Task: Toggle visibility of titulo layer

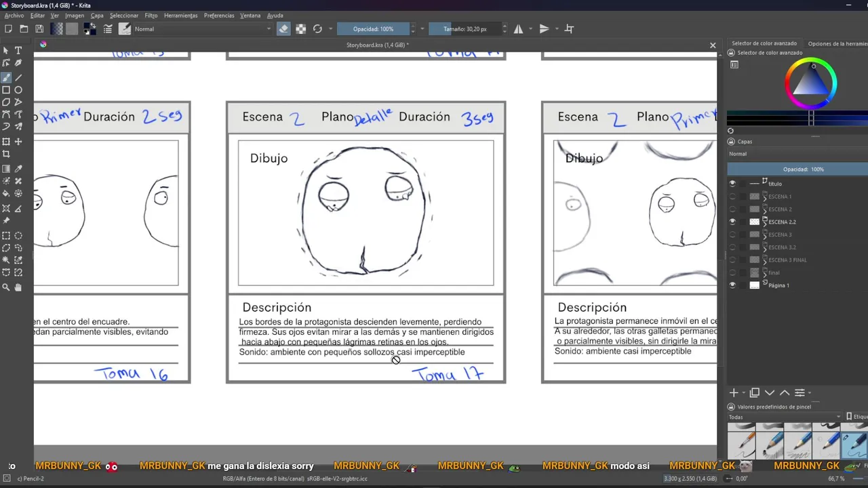Action: click(732, 184)
